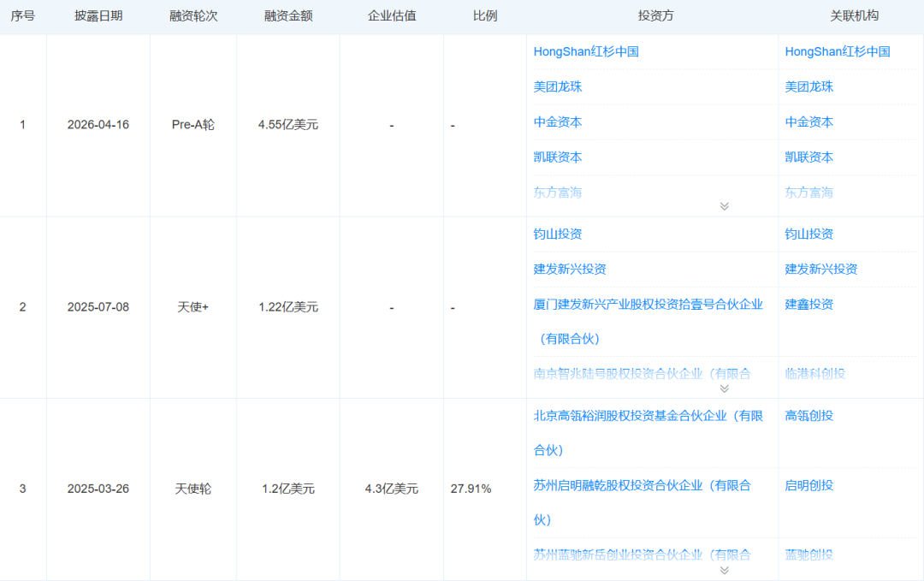
Task: Open 北京高瓴裕润股权投资基金合伙企业 link
Action: coord(649,433)
